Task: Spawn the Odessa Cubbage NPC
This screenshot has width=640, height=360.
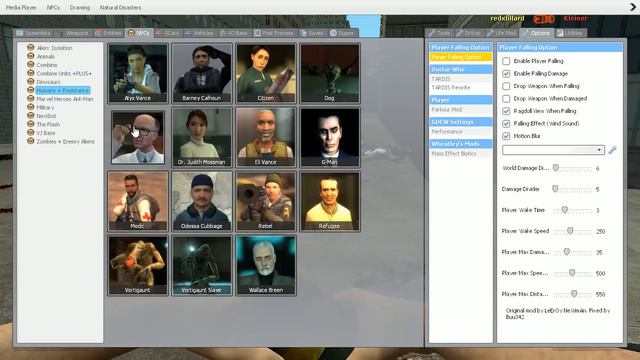Action: click(x=202, y=201)
